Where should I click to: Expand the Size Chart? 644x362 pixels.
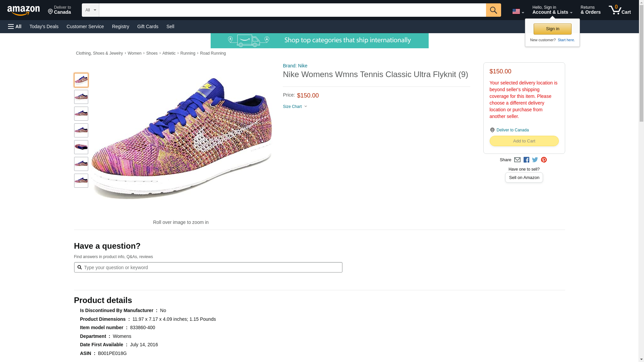click(x=295, y=107)
